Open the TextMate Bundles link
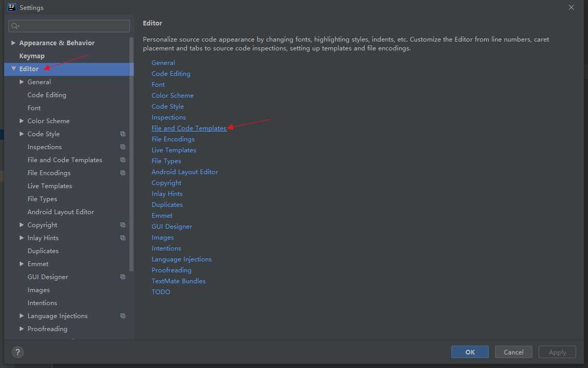Screen dimensions: 588x368 coord(178,281)
